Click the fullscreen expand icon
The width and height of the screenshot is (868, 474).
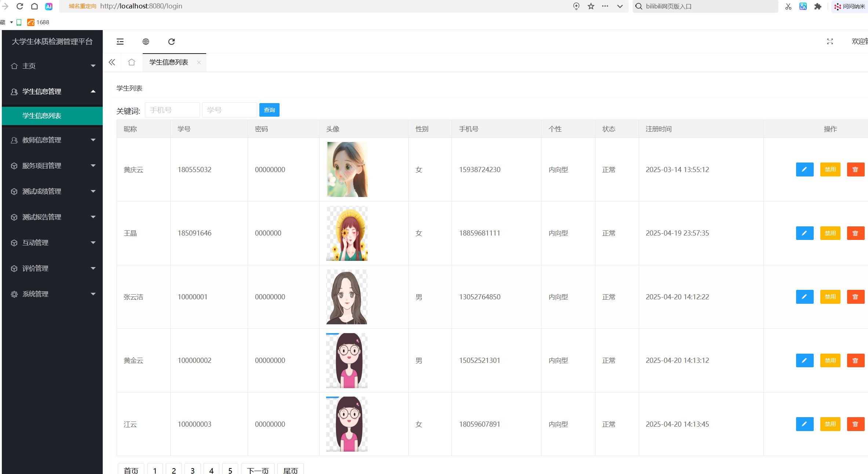(x=830, y=41)
